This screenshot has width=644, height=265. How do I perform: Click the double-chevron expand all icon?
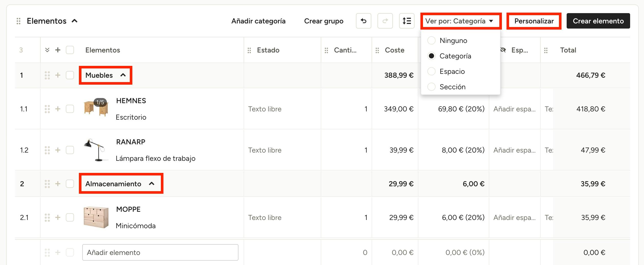coord(47,50)
